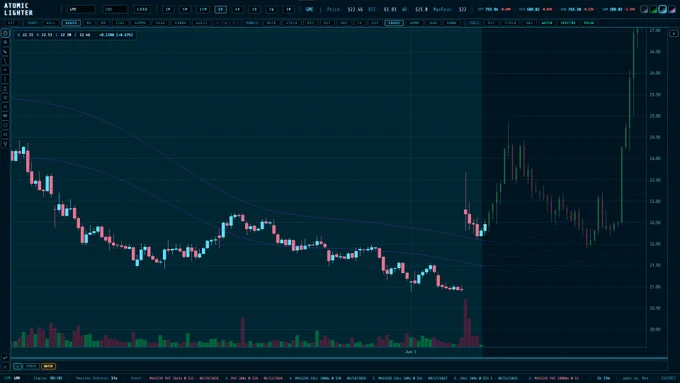Click the SPY quote in header

(494, 9)
